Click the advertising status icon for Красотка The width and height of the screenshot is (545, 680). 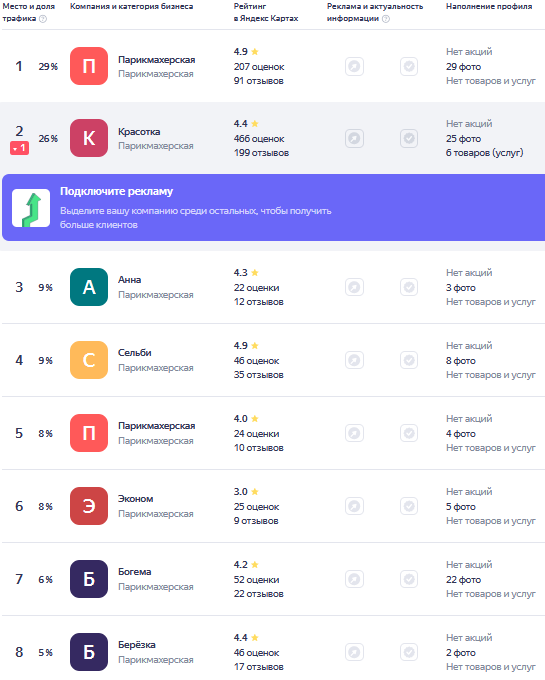354,138
